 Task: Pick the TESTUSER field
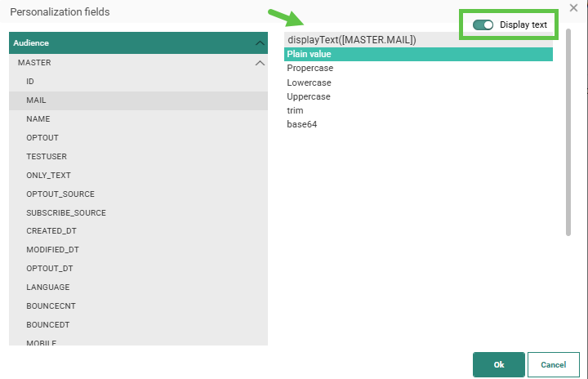coord(47,157)
